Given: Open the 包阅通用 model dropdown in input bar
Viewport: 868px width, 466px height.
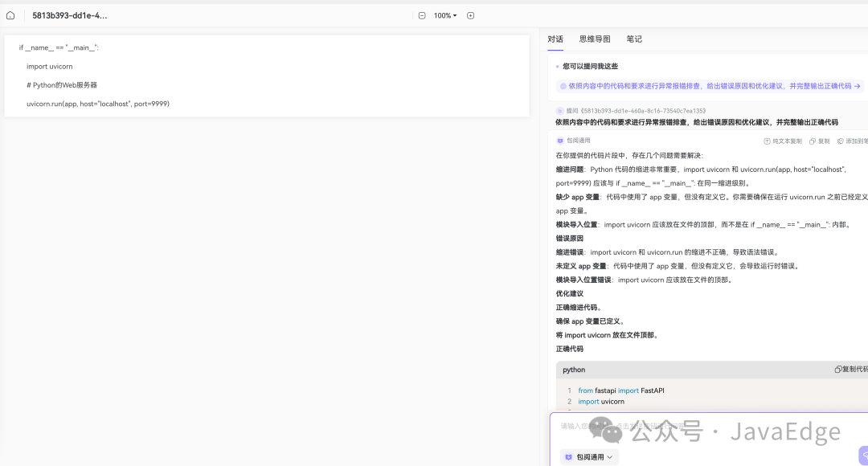Looking at the screenshot, I should click(588, 456).
